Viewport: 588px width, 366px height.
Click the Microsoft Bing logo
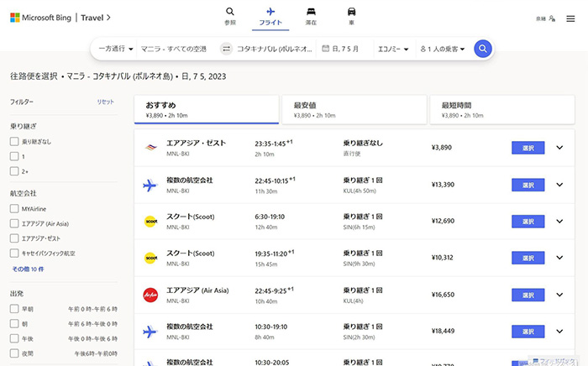coord(40,18)
